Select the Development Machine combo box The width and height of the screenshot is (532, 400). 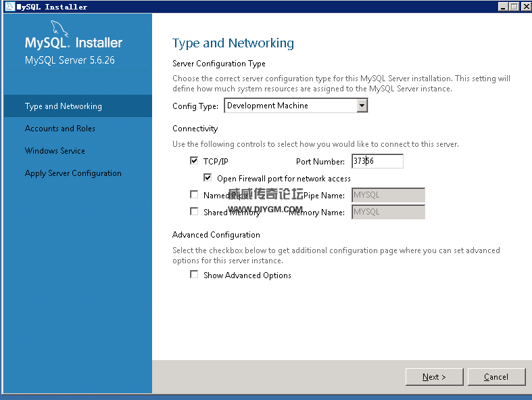(x=296, y=106)
